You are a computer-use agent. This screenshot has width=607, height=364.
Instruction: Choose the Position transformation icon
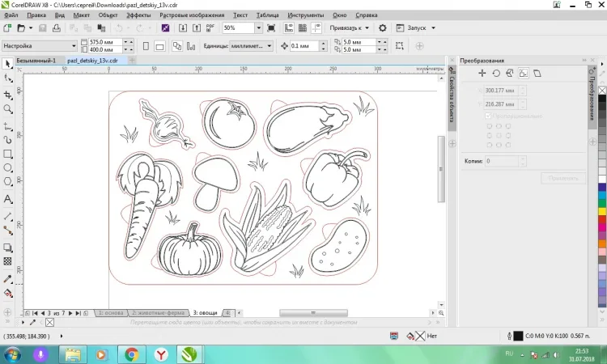click(x=482, y=73)
